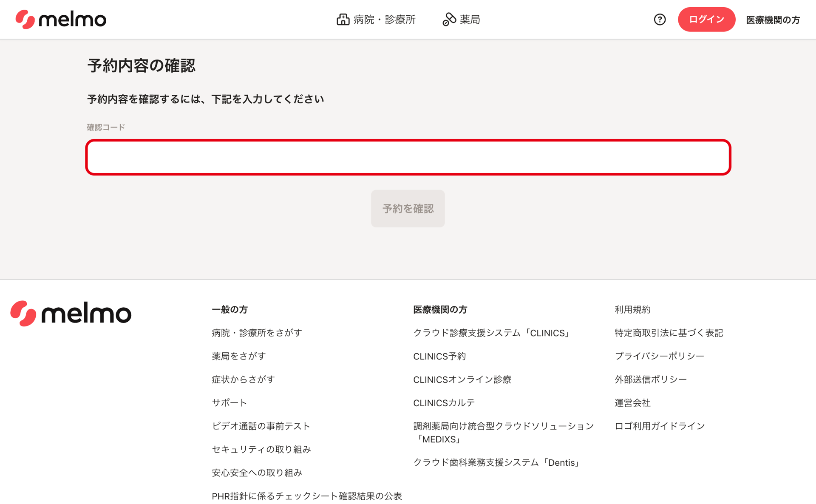816x504 pixels.
Task: Open the サポート page
Action: pos(229,403)
